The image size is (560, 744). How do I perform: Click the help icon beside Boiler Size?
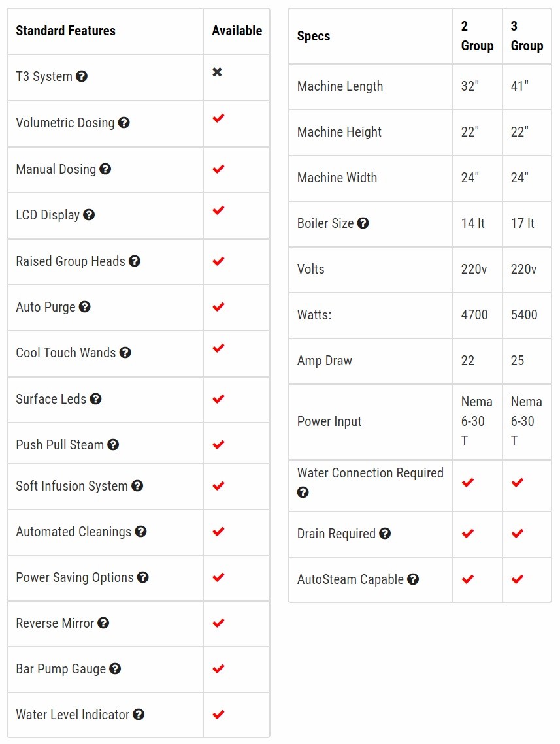[363, 223]
